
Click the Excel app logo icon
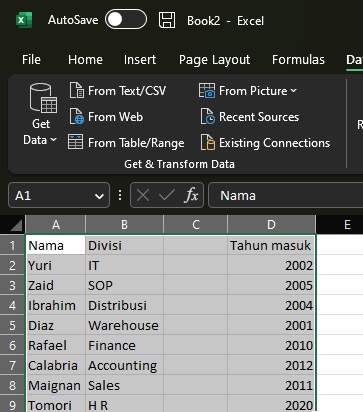click(x=24, y=20)
